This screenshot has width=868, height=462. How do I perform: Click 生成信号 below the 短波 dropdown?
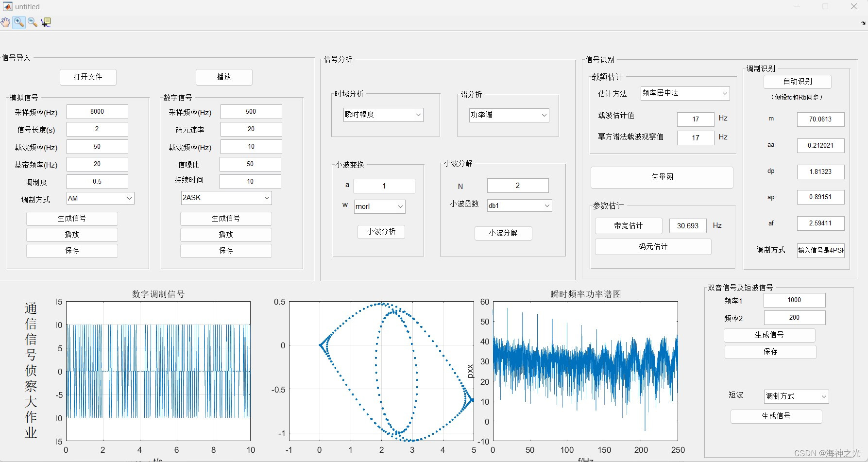(776, 416)
